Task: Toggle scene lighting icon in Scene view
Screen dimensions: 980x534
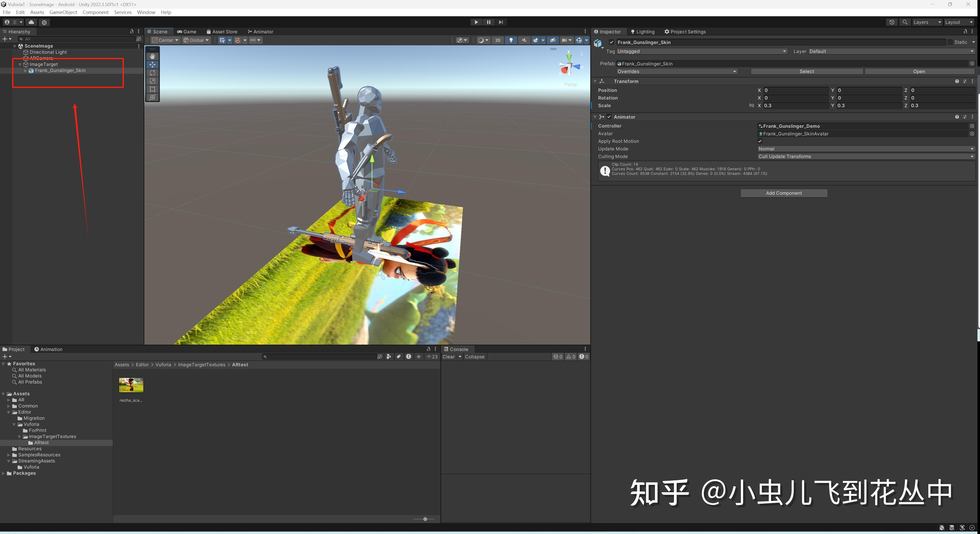Action: pos(511,40)
